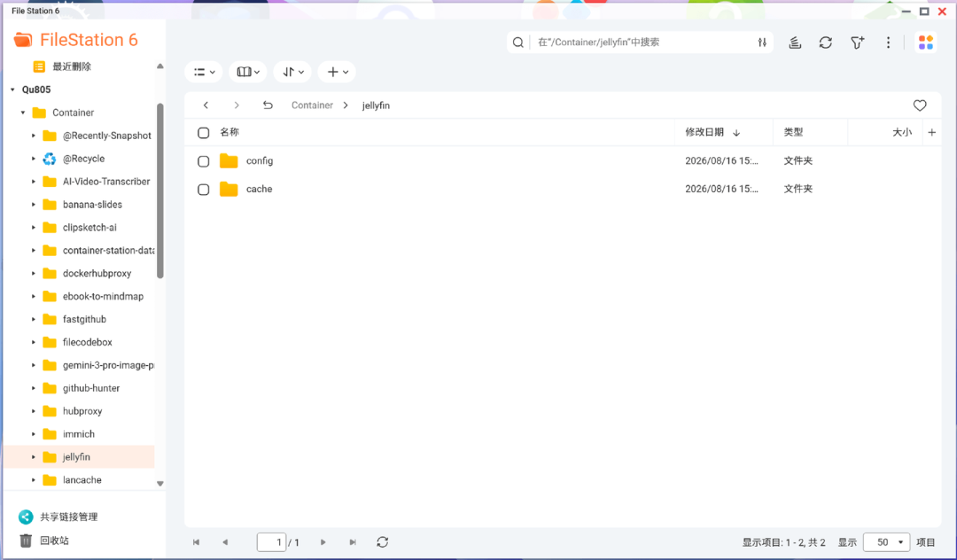Open the cache folder icon
The height and width of the screenshot is (560, 957).
pos(229,189)
